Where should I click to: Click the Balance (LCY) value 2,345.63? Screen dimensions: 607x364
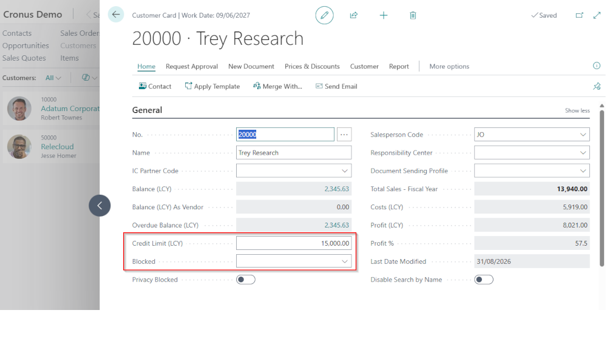coord(336,189)
